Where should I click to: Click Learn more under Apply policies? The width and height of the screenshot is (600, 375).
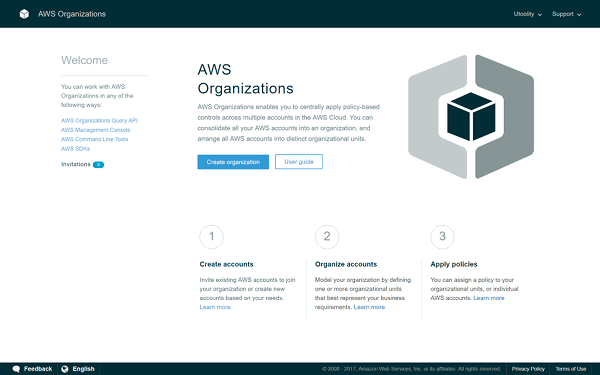point(489,298)
